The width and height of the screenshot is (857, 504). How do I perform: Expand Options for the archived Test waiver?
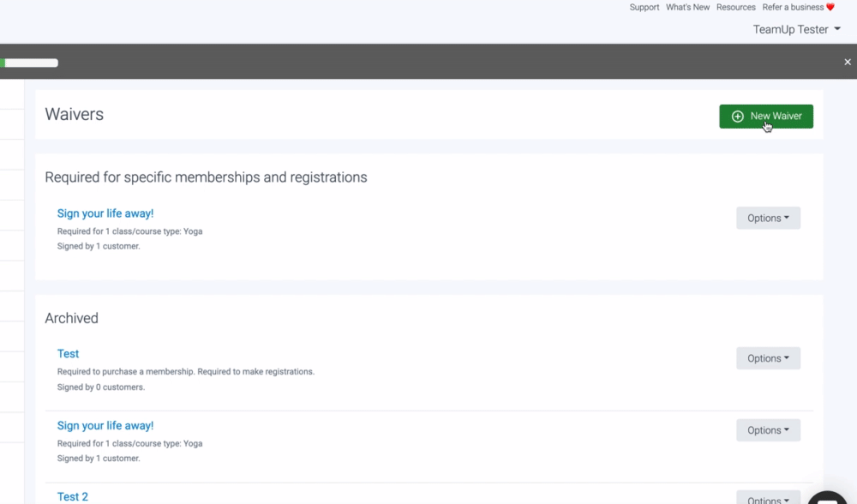[x=768, y=358]
